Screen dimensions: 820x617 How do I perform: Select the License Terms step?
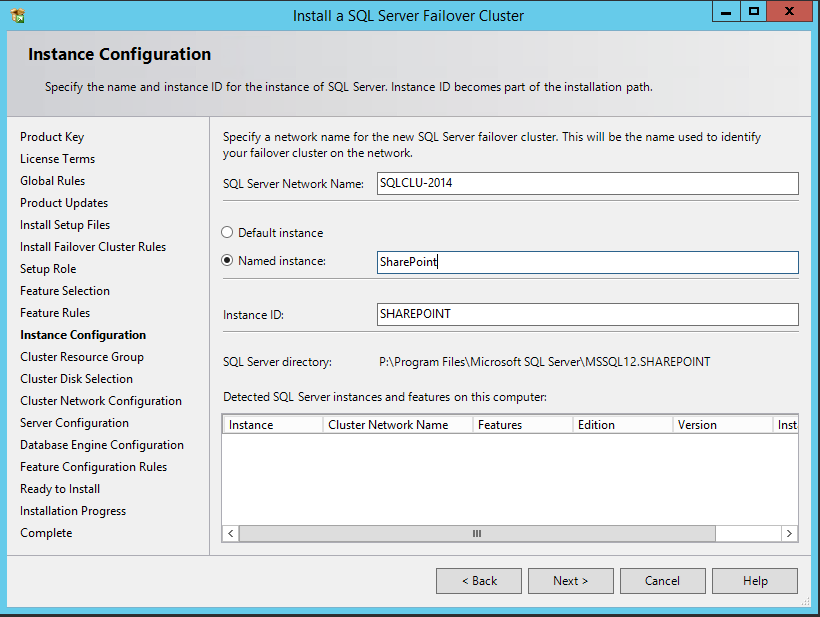coord(58,159)
